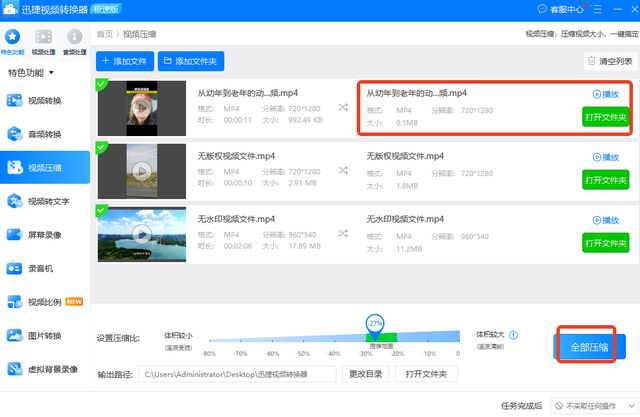
Task: Open 客服中心 support chat
Action: coord(560,9)
